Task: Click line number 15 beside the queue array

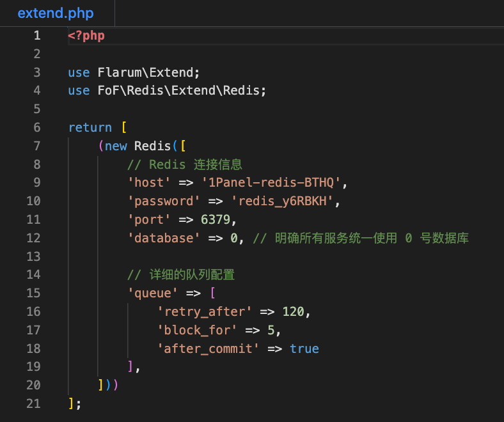Action: click(33, 293)
